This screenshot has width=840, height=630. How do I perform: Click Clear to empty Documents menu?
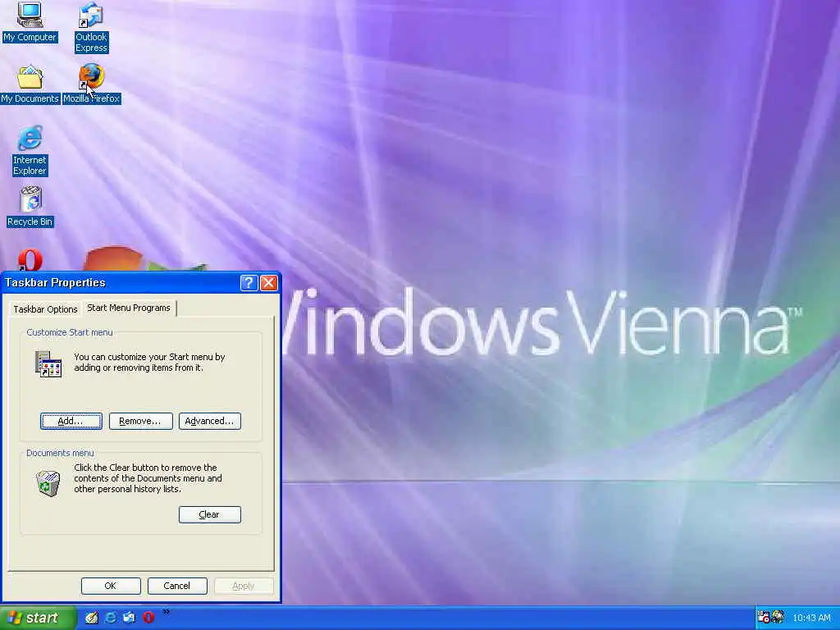pyautogui.click(x=209, y=514)
